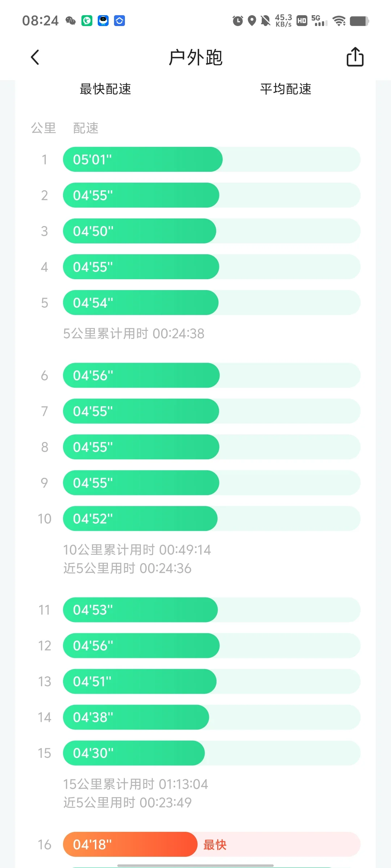Open the share icon at top right
Screen dimensions: 391x868
[x=355, y=57]
